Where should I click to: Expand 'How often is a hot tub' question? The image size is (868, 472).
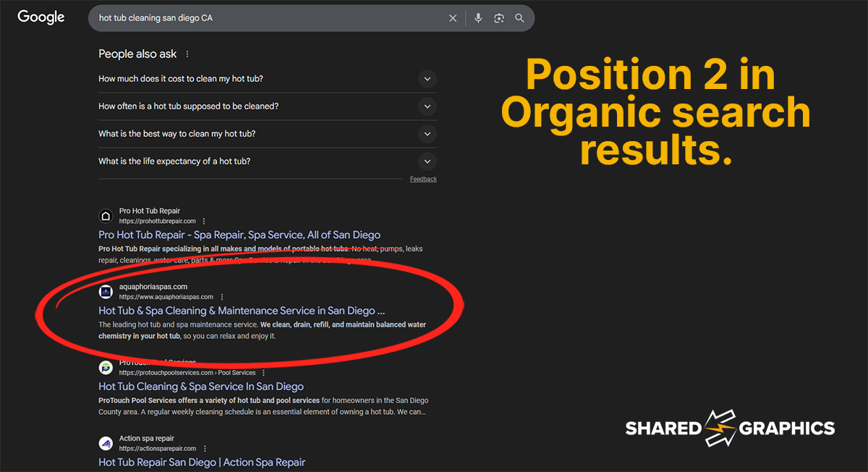[427, 106]
